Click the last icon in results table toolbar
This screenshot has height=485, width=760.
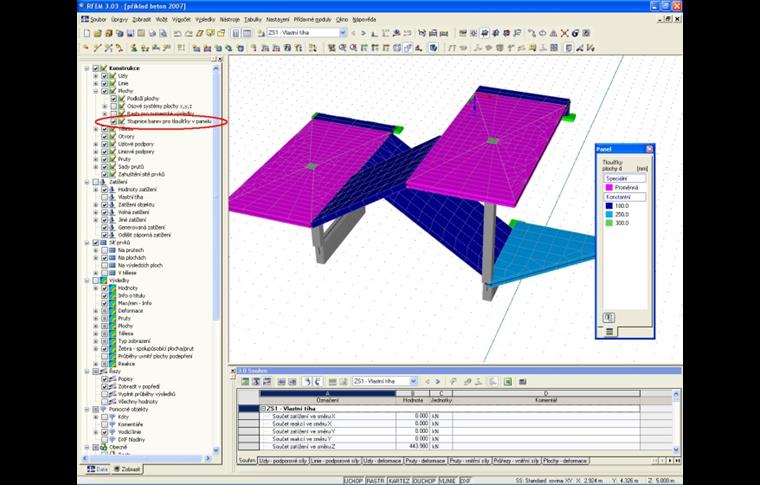pos(522,381)
